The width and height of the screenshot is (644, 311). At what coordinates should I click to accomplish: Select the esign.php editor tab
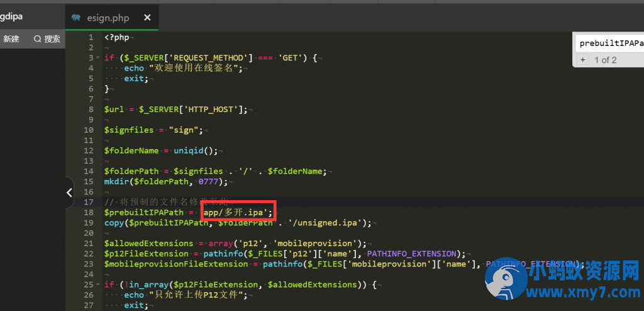coord(107,18)
